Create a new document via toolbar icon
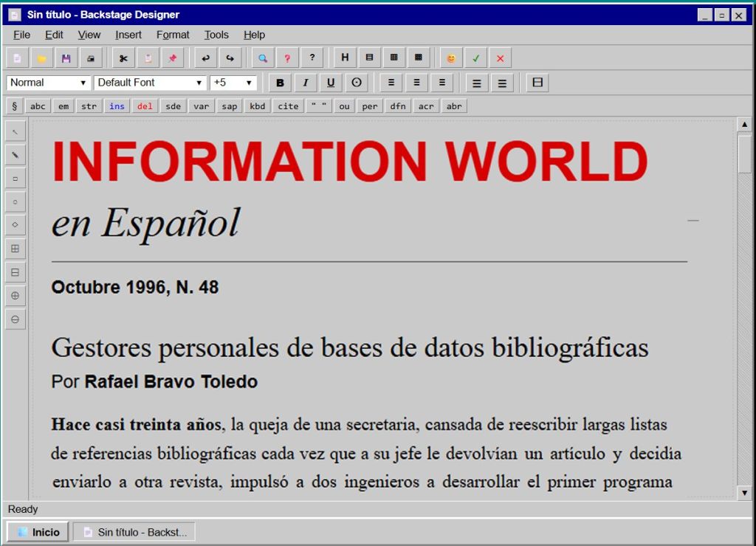Screen dimensions: 756x546 coord(18,58)
